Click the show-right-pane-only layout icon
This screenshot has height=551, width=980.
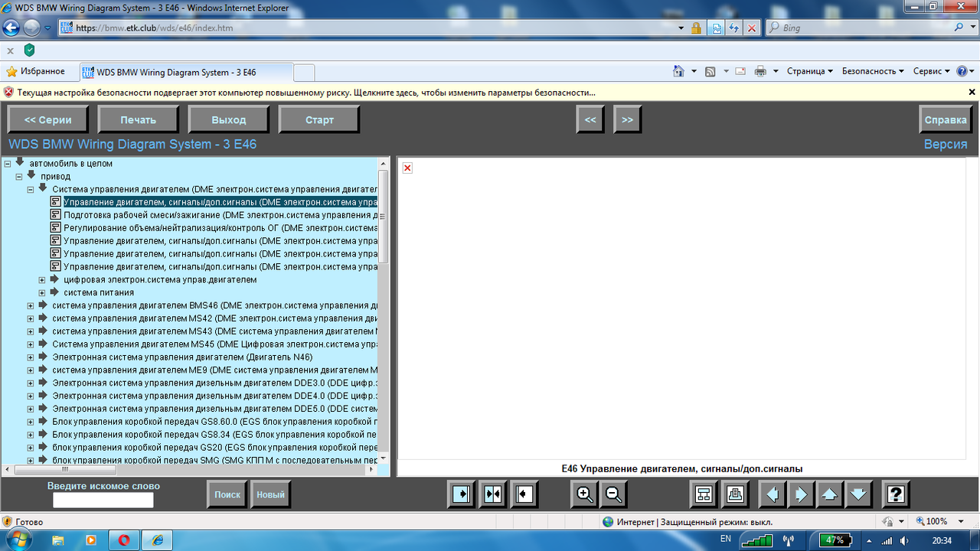click(x=462, y=494)
